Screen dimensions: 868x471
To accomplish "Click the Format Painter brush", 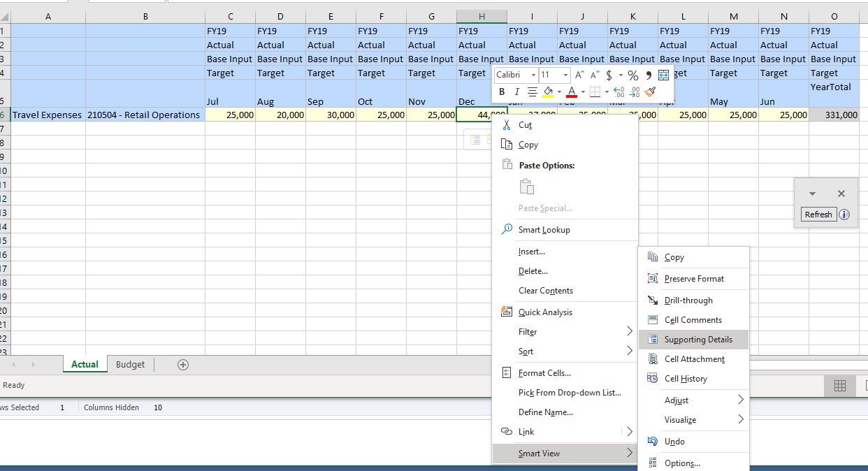I will [x=651, y=92].
